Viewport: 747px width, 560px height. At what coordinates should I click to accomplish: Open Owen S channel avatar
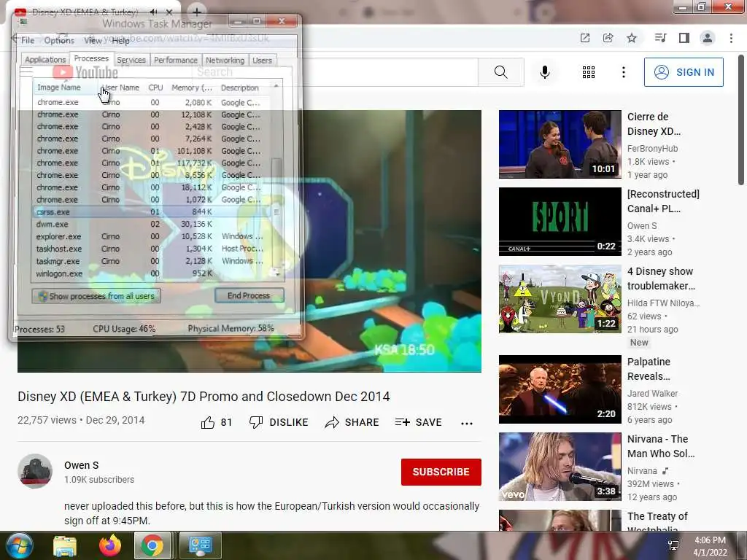[x=35, y=471]
